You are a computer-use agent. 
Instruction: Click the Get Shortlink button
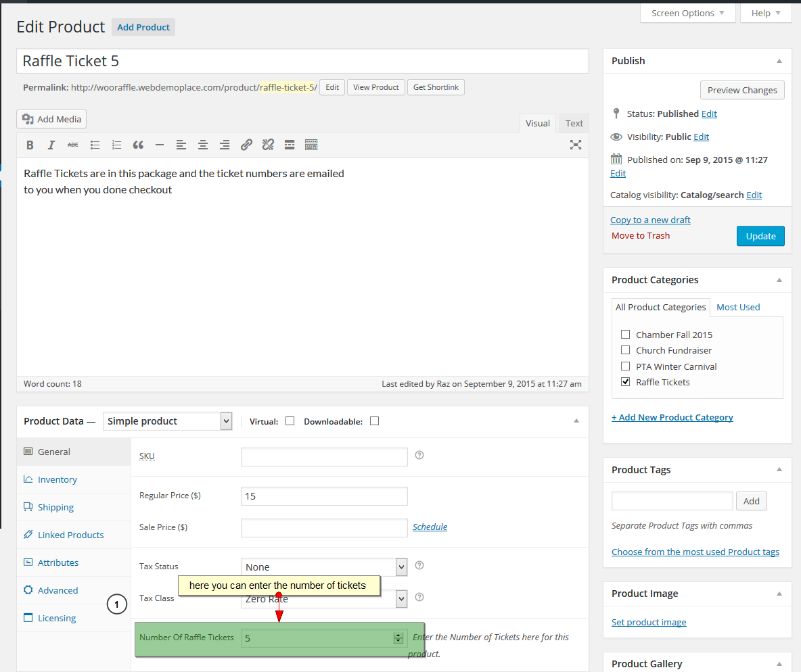coord(436,87)
